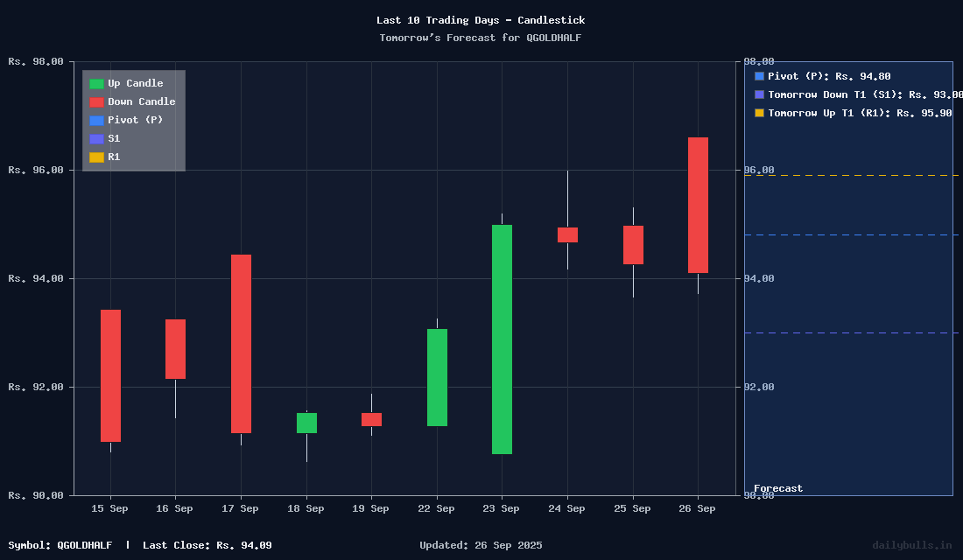
Task: Select the 23 Sep tall green candle
Action: pyautogui.click(x=502, y=339)
